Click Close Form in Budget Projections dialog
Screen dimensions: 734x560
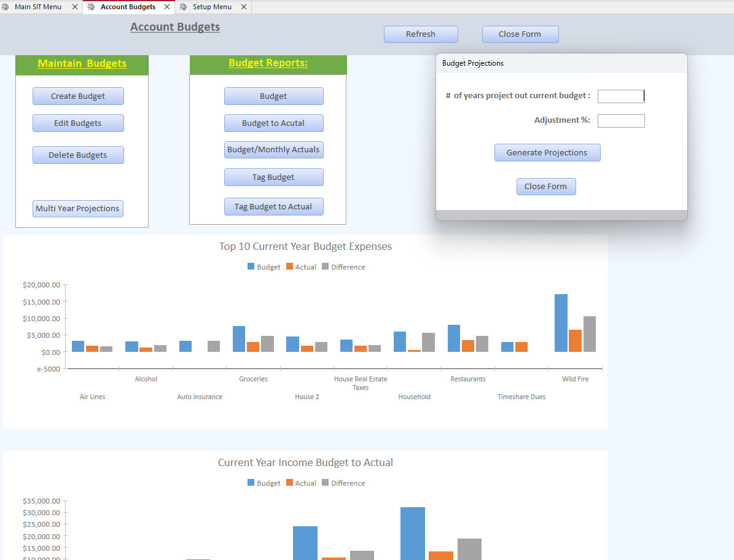click(546, 187)
